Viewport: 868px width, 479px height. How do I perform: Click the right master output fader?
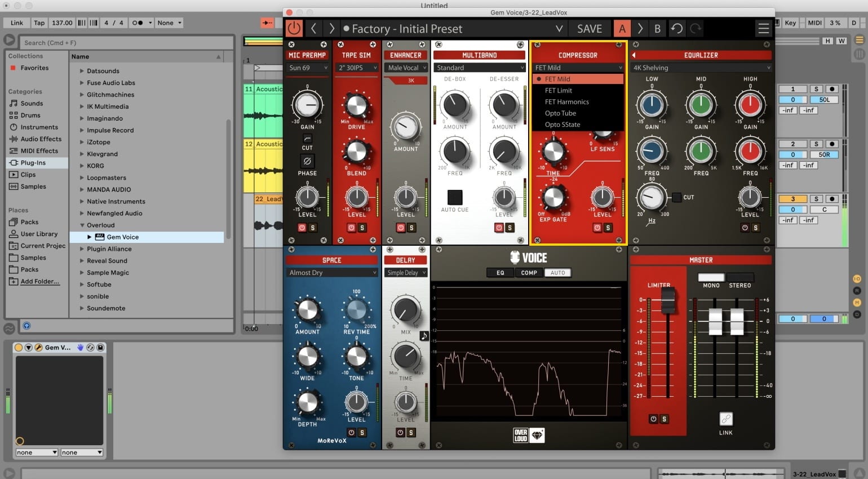[737, 322]
